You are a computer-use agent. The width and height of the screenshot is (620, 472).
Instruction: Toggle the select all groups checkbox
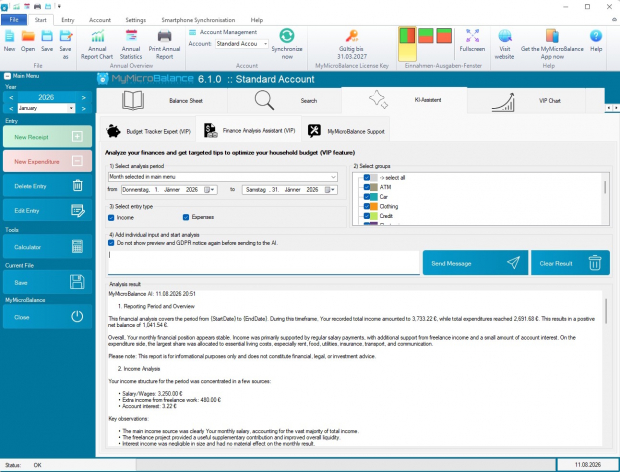coord(367,177)
